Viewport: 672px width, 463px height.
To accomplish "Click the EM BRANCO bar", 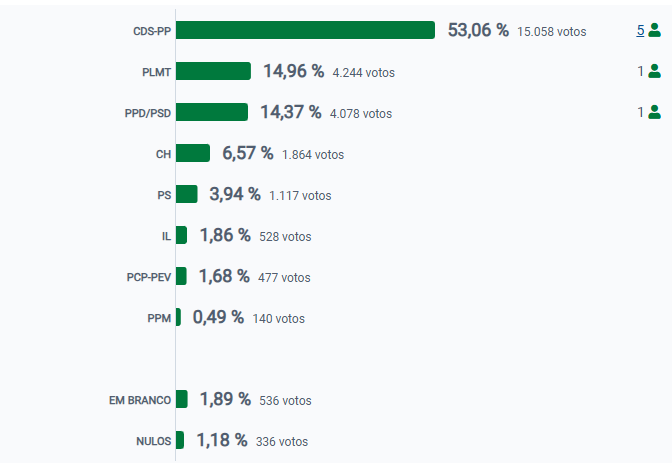I will (x=182, y=399).
